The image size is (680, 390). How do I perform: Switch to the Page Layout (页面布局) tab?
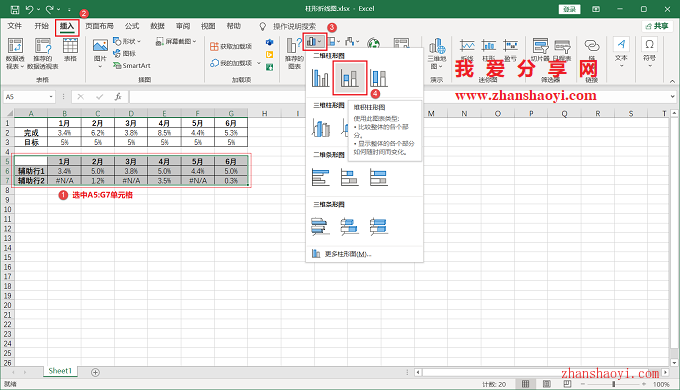99,26
